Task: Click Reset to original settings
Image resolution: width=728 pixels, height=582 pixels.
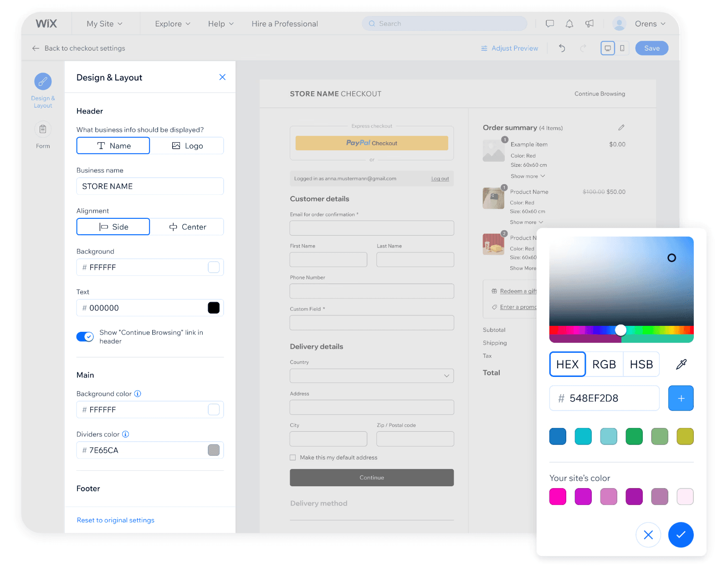Action: (x=116, y=520)
